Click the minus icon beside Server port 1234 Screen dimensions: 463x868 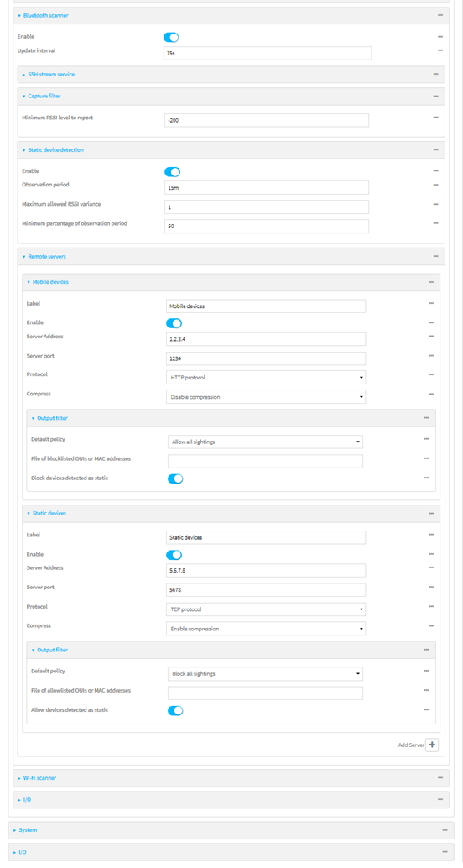(x=431, y=355)
